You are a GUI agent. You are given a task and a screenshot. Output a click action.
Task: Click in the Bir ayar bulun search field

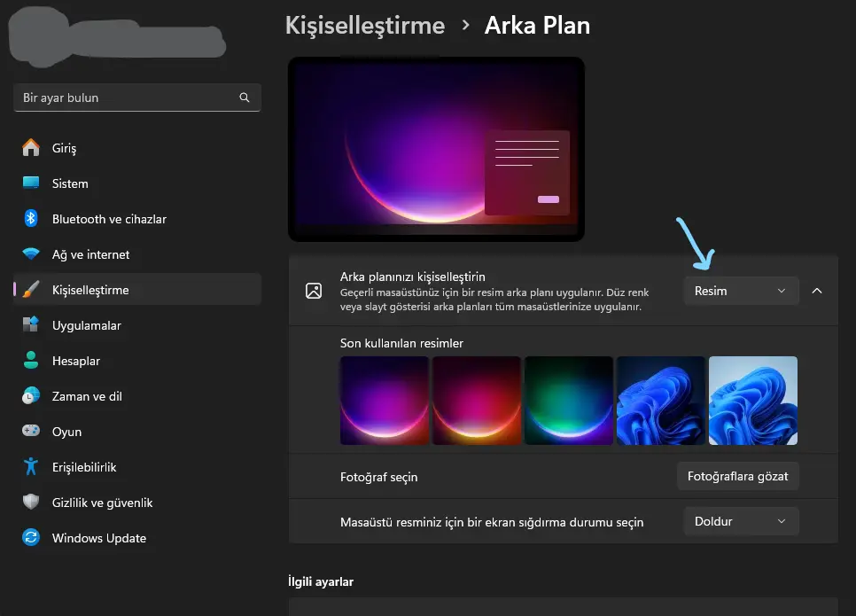[137, 97]
